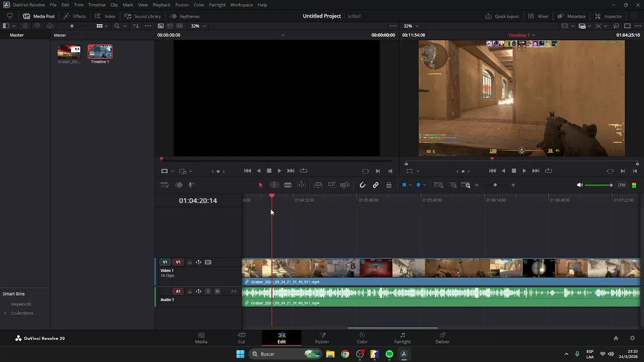Open marker color dropdown arrow
Screen dimensions: 644x362
[x=425, y=185]
